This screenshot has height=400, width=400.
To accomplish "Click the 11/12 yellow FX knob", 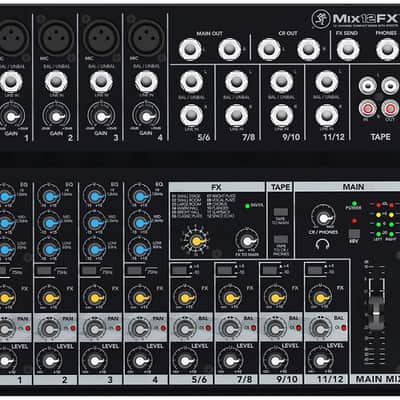I will [320, 298].
